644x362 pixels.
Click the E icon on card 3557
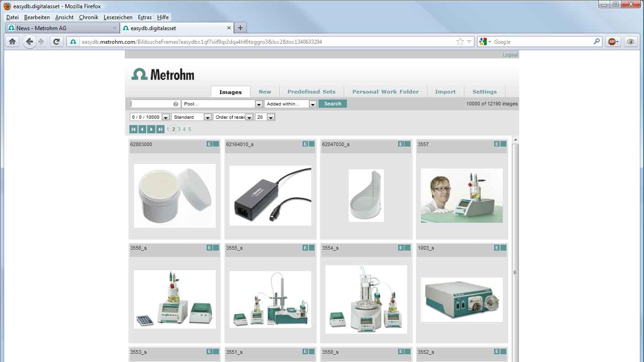coord(497,144)
